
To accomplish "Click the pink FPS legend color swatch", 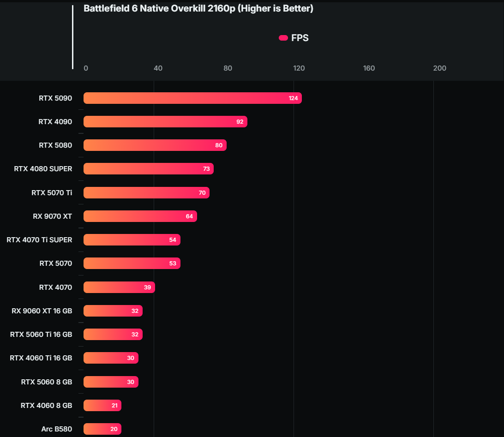I will click(283, 38).
